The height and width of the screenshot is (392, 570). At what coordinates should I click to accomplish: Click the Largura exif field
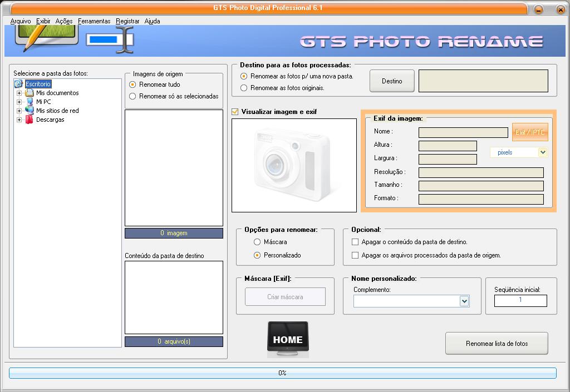[448, 160]
